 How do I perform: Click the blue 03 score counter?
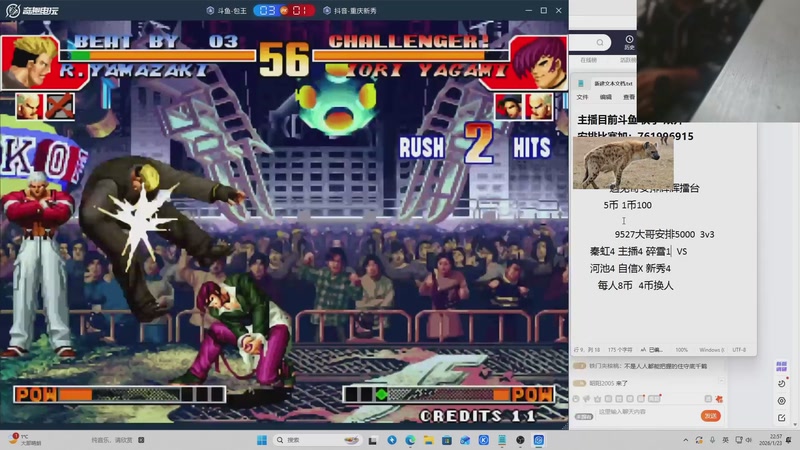point(267,10)
